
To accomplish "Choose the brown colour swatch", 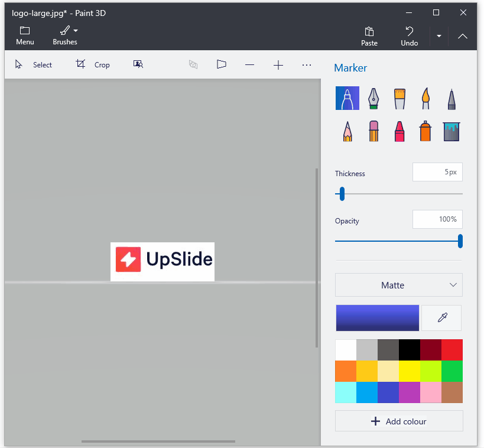I will pyautogui.click(x=452, y=392).
